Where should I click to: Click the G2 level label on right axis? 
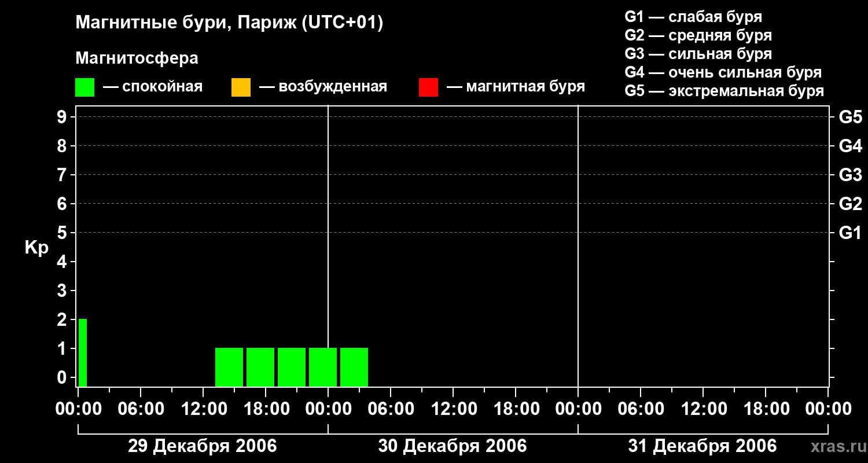[851, 204]
